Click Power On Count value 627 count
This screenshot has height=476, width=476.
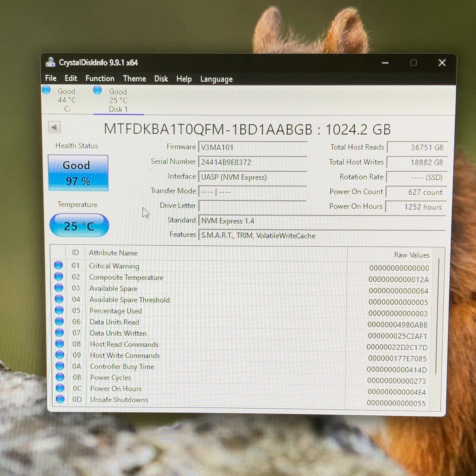tap(416, 192)
